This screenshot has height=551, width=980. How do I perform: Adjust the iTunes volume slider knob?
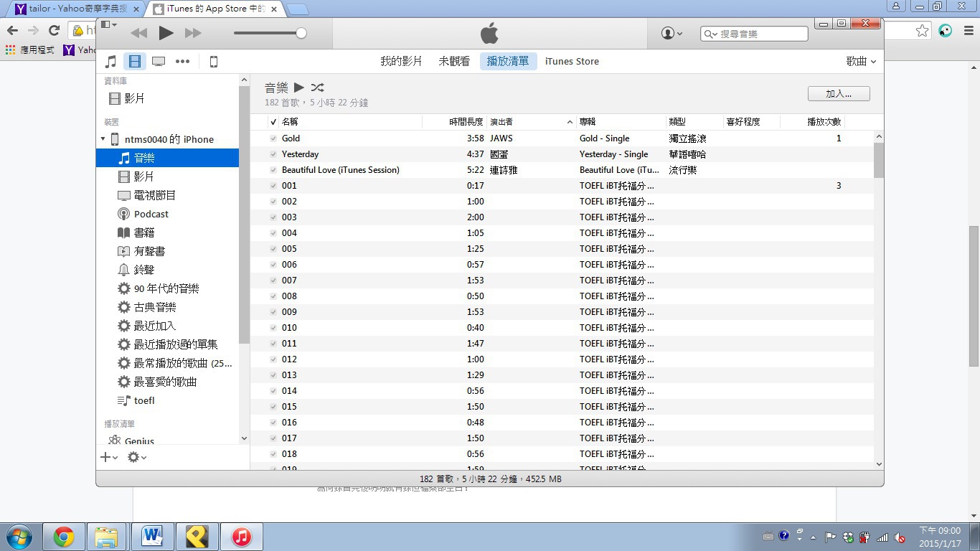tap(301, 33)
